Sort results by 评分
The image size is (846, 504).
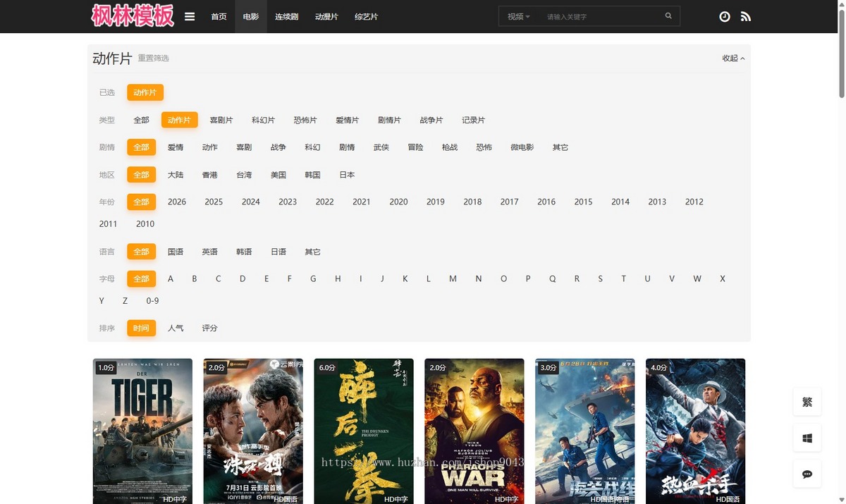point(209,328)
